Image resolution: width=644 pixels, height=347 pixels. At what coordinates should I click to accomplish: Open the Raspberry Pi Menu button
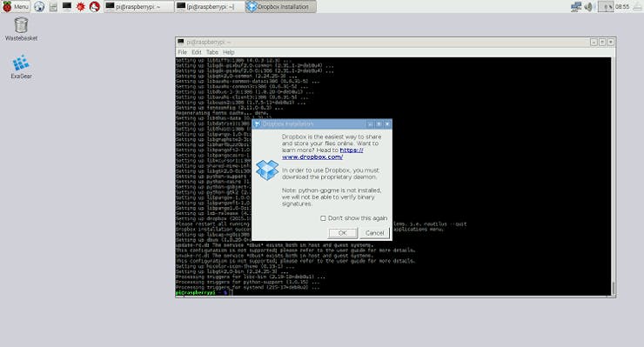click(x=16, y=7)
